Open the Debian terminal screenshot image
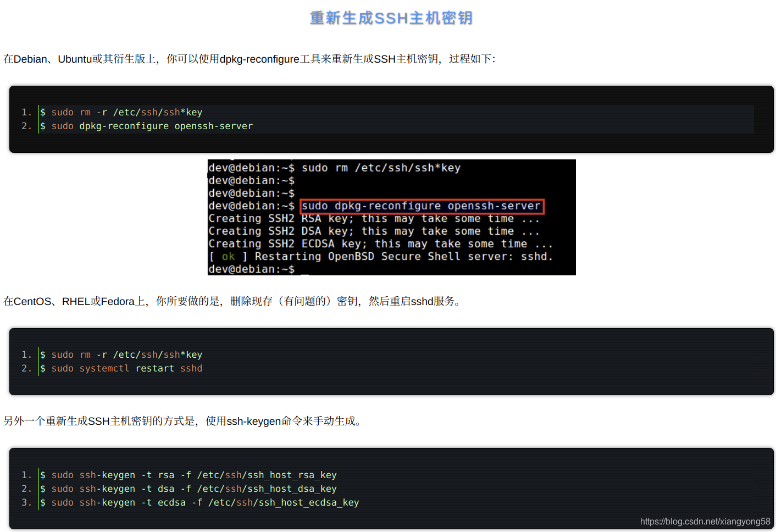776x532 pixels. (x=391, y=217)
